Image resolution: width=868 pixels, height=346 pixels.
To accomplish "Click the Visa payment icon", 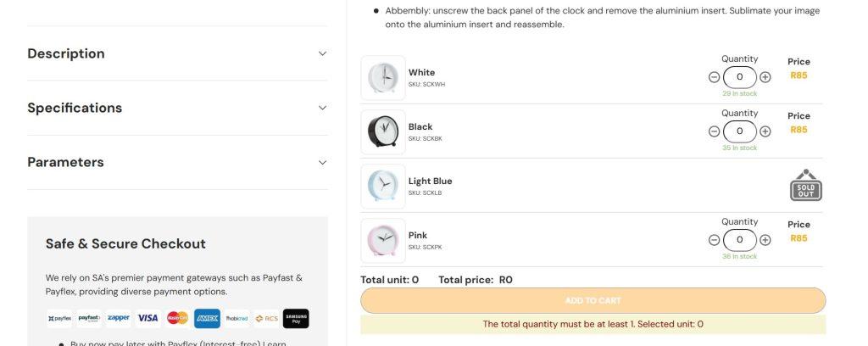I will point(148,319).
